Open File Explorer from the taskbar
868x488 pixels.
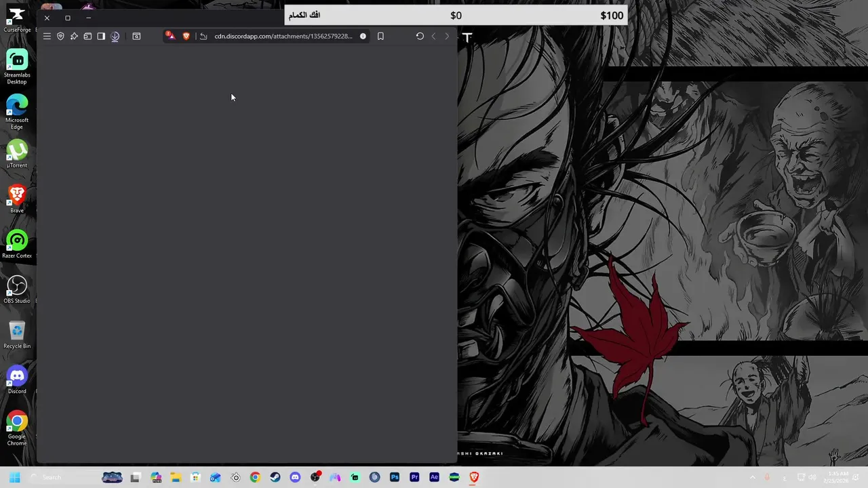coord(176,477)
